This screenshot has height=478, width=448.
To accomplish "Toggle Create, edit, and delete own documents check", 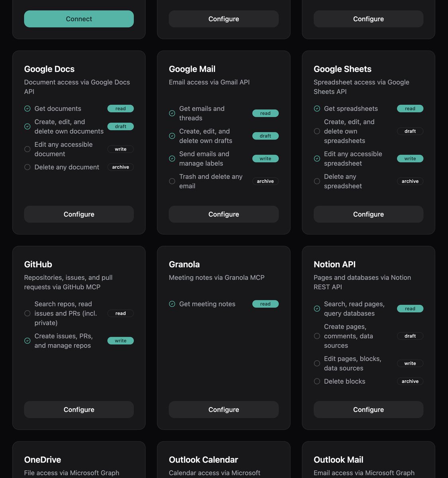I will click(x=28, y=127).
